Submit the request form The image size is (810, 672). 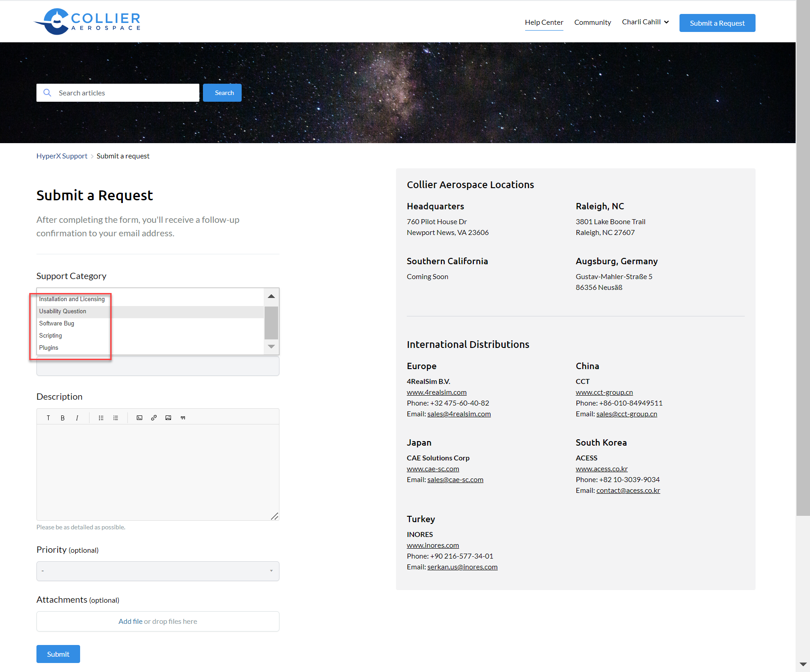[58, 654]
